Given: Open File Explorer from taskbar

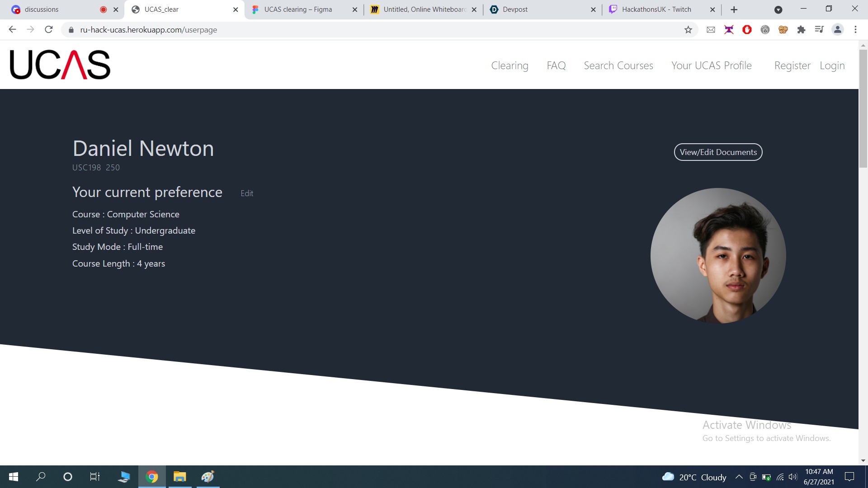Looking at the screenshot, I should 179,477.
